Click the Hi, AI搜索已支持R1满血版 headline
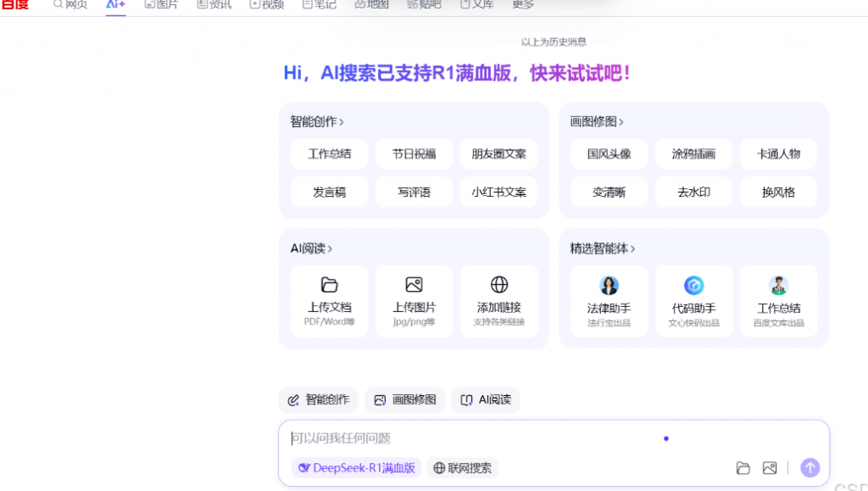This screenshot has height=491, width=868. click(x=457, y=73)
